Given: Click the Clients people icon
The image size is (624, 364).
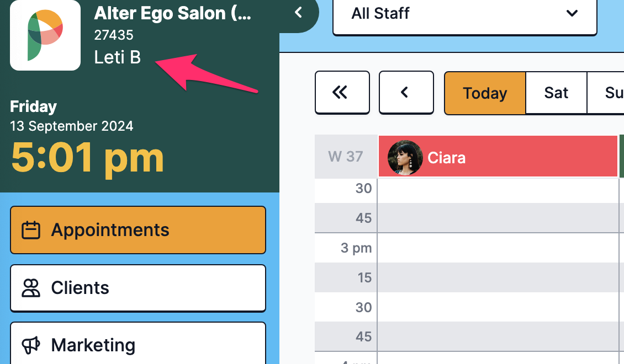Looking at the screenshot, I should 30,288.
